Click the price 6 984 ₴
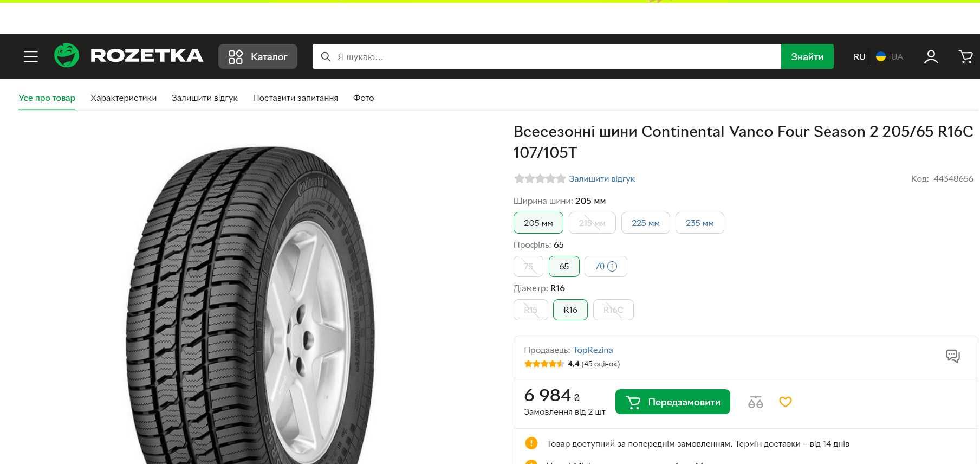The height and width of the screenshot is (464, 980). (x=552, y=395)
